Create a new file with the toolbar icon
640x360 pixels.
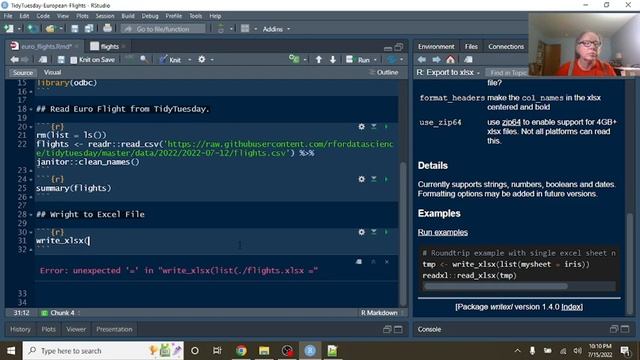pos(9,29)
